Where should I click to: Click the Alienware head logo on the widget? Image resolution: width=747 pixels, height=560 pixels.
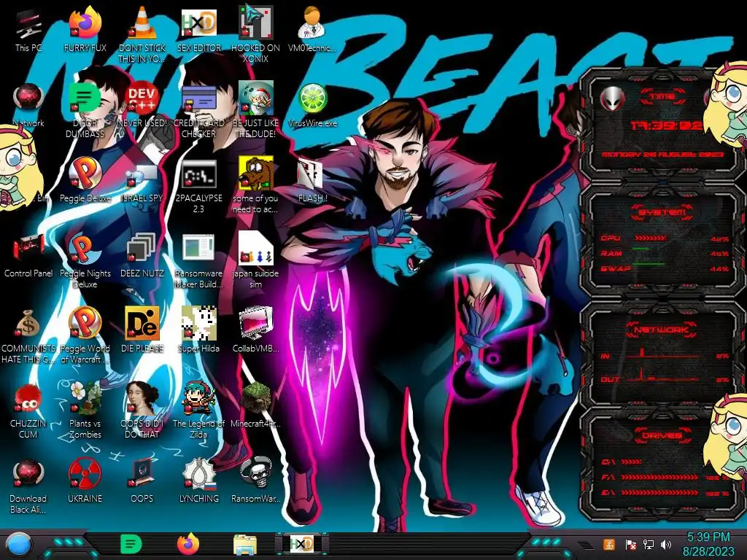[x=612, y=98]
